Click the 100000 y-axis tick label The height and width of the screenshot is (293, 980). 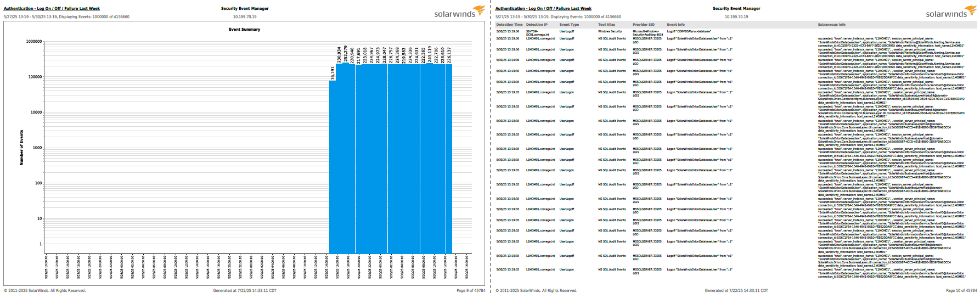35,77
